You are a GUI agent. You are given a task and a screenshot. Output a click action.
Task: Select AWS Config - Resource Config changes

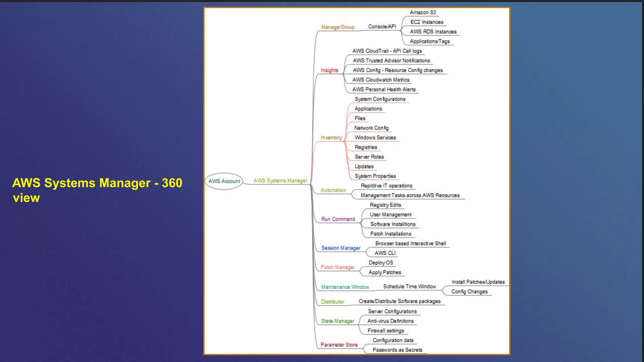(397, 70)
